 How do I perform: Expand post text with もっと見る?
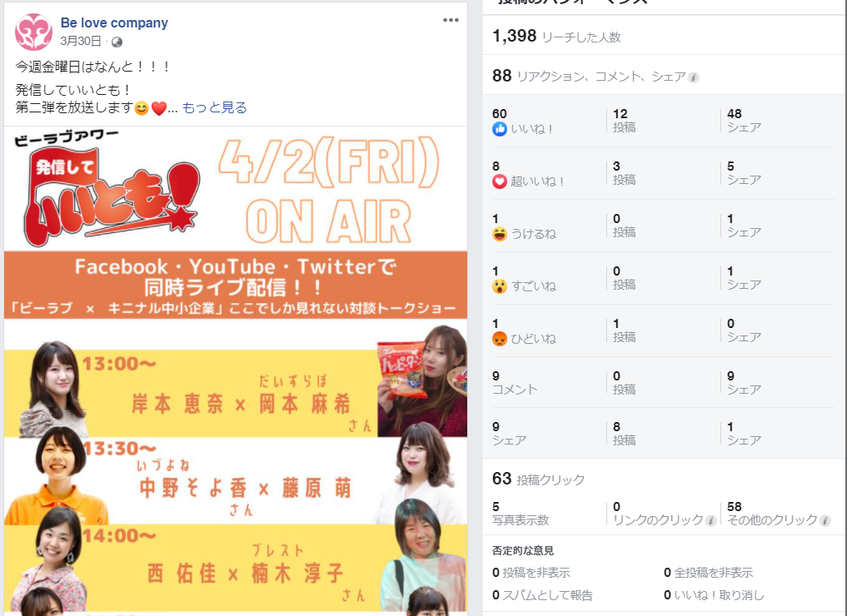point(214,107)
